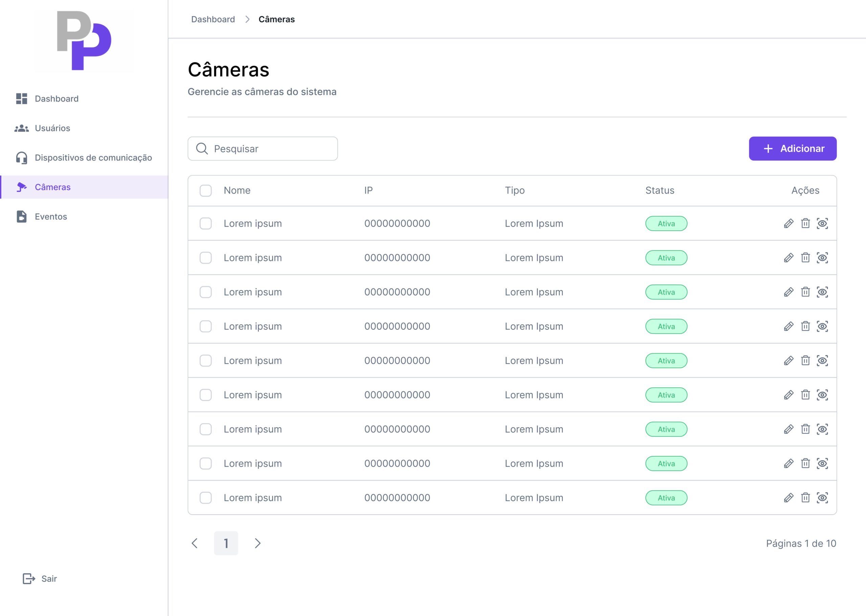Image resolution: width=866 pixels, height=616 pixels.
Task: Click the eye view icon in third row
Action: [x=822, y=292]
